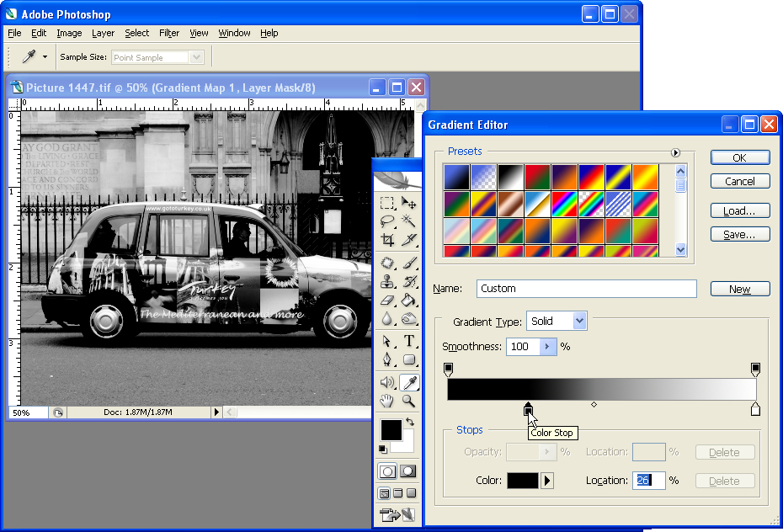Switch to Standard Screen Mode button

point(385,493)
